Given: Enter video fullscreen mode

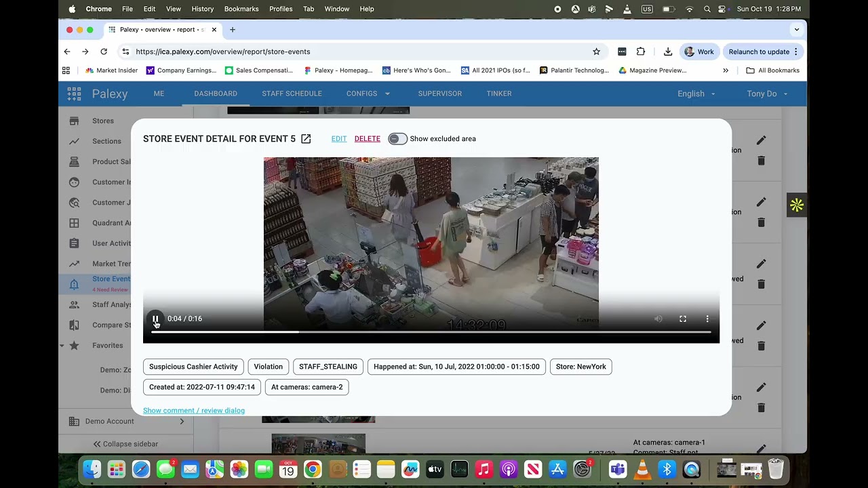Looking at the screenshot, I should [x=683, y=319].
